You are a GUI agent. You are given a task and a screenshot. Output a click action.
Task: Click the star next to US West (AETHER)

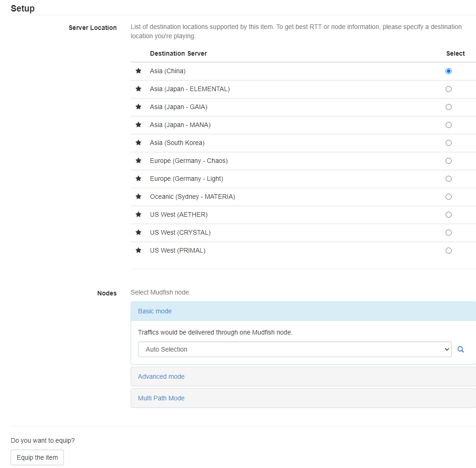click(x=138, y=215)
